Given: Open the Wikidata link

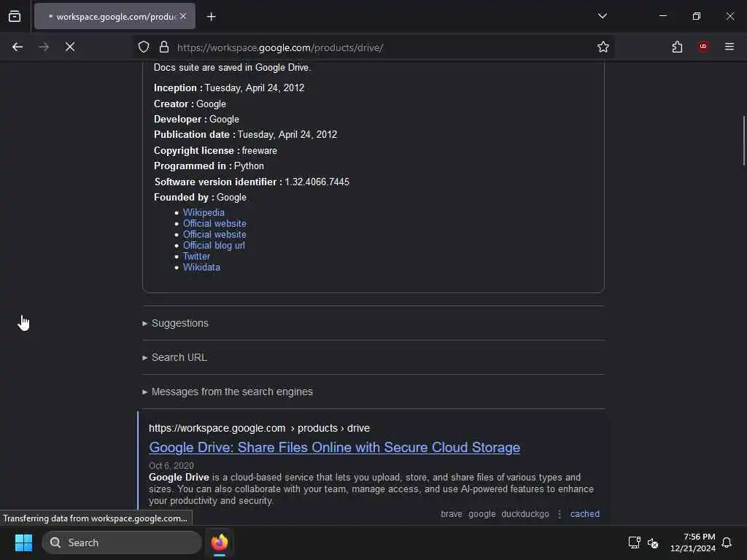Looking at the screenshot, I should 201,267.
